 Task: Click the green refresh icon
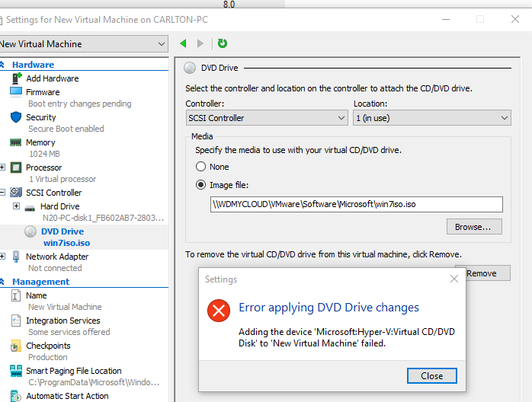coord(223,43)
